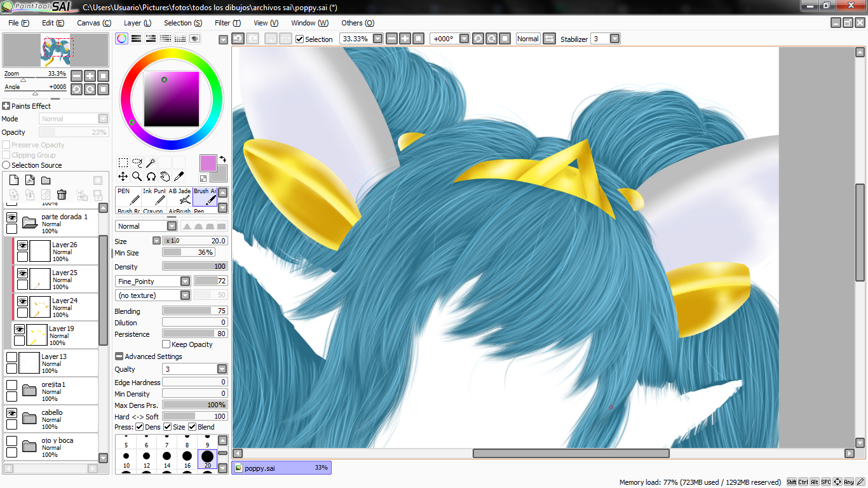Open the Fine_Pointy brush shape dropdown
This screenshot has width=868, height=488.
pos(185,281)
